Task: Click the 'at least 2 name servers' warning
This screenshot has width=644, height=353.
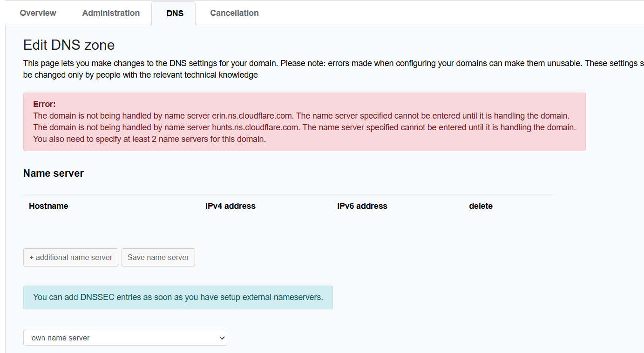Action: pyautogui.click(x=149, y=139)
